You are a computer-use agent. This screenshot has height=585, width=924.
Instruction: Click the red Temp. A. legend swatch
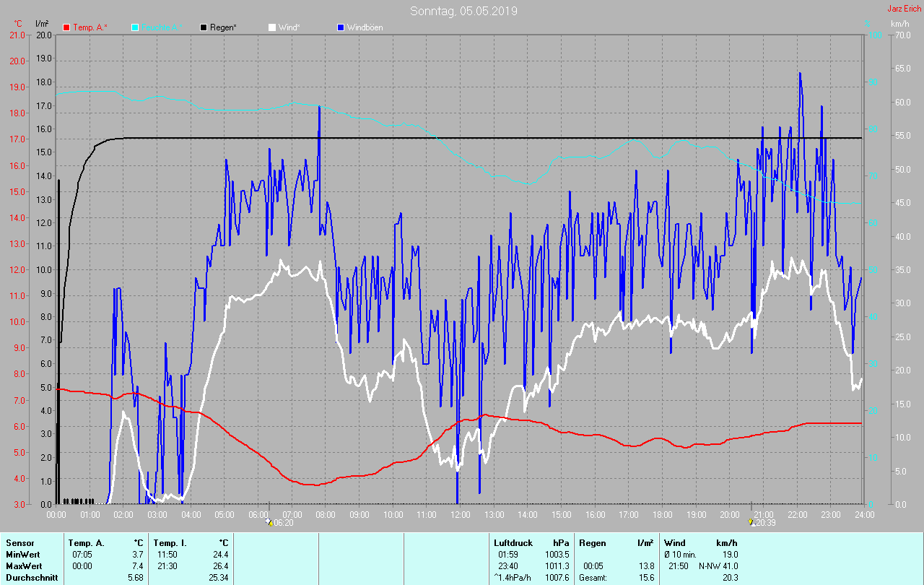click(x=67, y=27)
